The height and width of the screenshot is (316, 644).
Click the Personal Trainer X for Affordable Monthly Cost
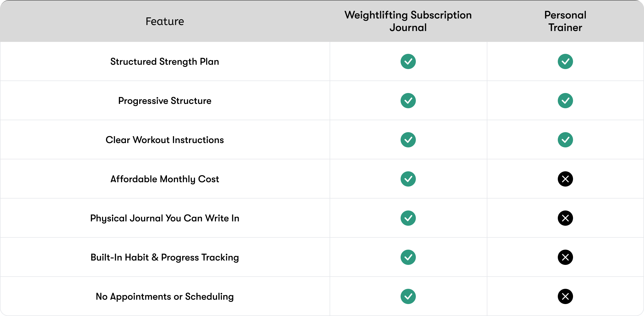pos(565,179)
